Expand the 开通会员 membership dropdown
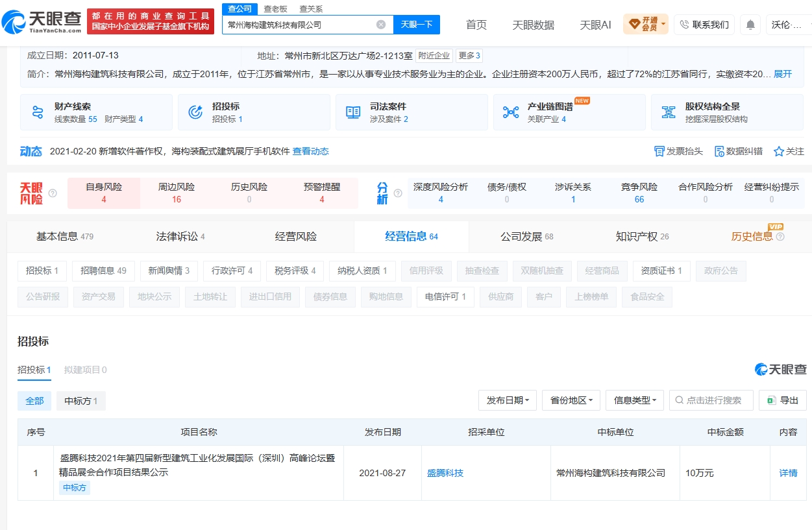 pyautogui.click(x=646, y=25)
